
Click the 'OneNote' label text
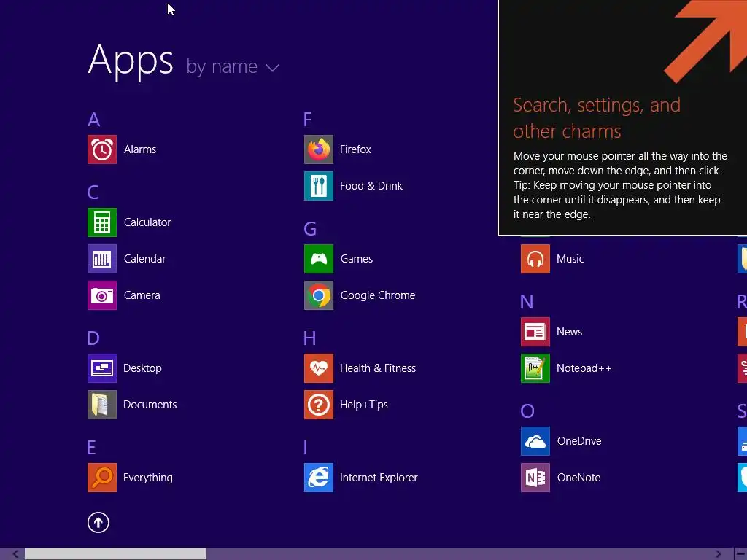578,478
